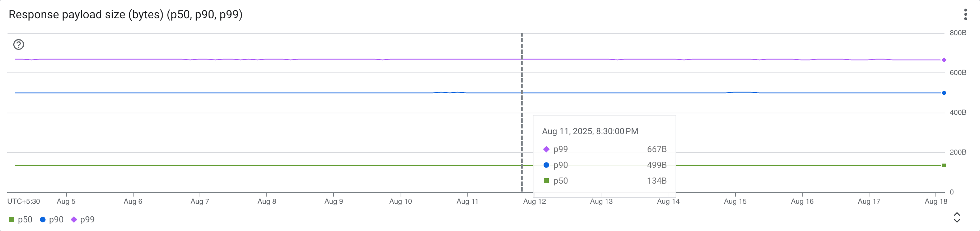This screenshot has height=231, width=980.
Task: Click the Response payload size chart title
Action: 126,15
